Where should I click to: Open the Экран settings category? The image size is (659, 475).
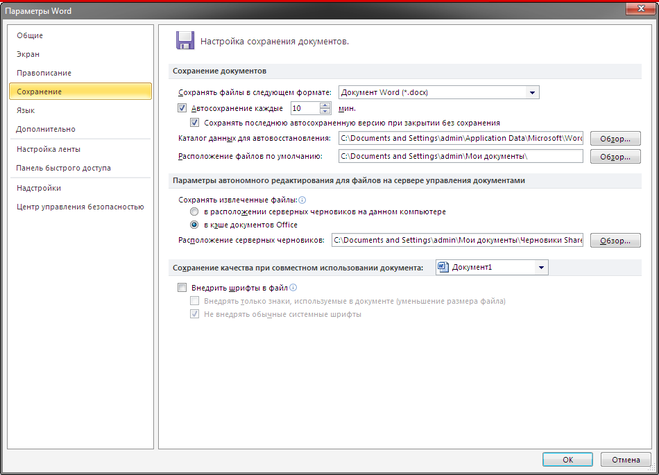(80, 54)
